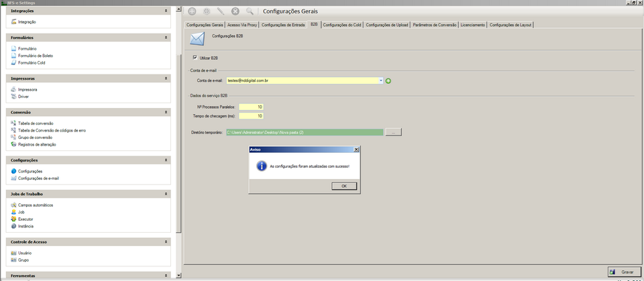This screenshot has height=281, width=644.
Task: Click the Formulário de Boleto icon
Action: pyautogui.click(x=13, y=56)
